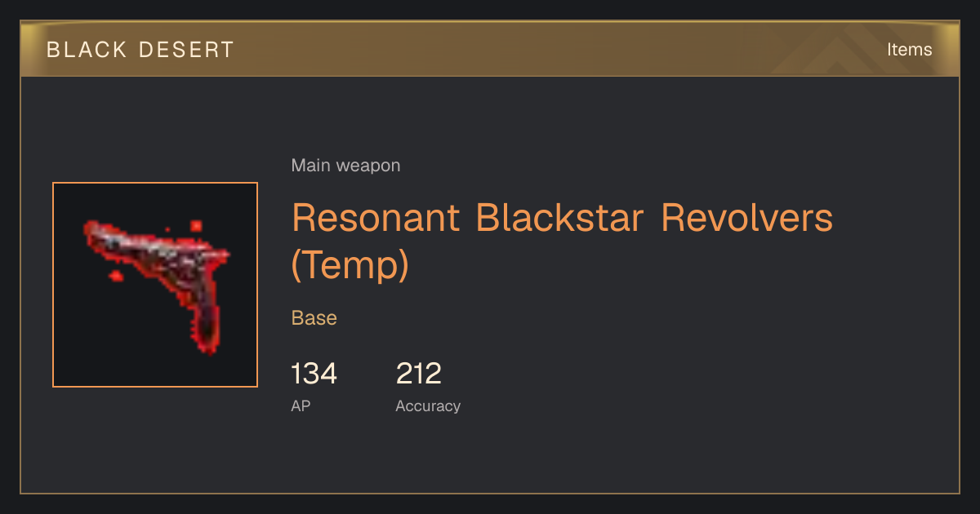Screen dimensions: 980x514
Task: Select the Main weapon category label
Action: point(345,166)
